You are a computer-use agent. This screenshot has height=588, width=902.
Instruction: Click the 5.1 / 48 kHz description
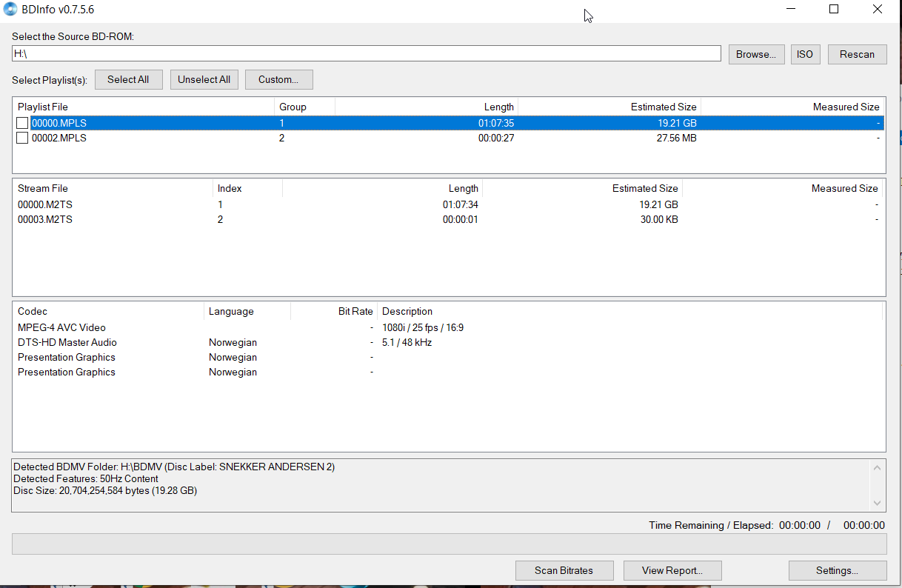point(407,342)
